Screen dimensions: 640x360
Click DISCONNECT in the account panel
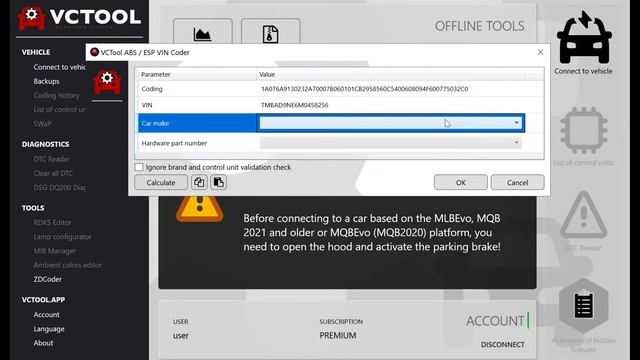[x=502, y=344]
